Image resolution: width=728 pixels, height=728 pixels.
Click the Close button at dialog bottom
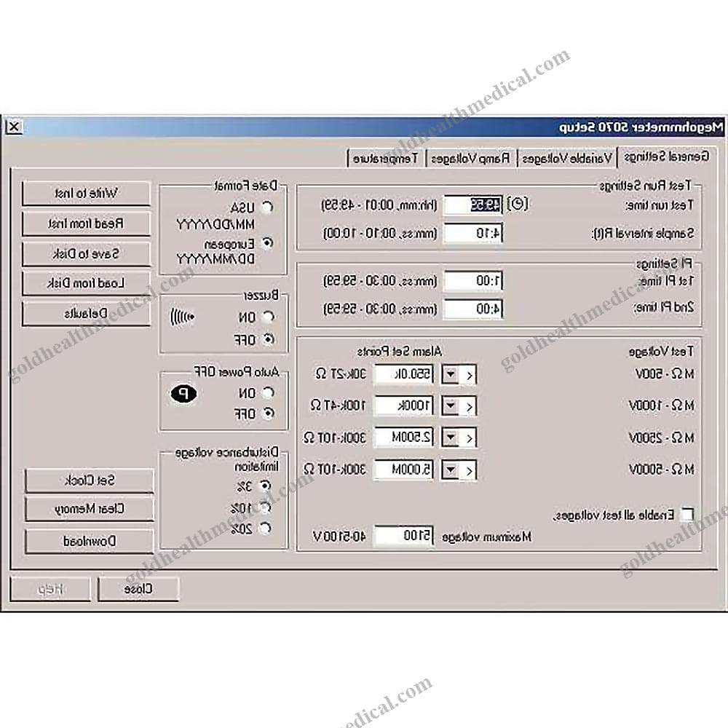tap(138, 589)
